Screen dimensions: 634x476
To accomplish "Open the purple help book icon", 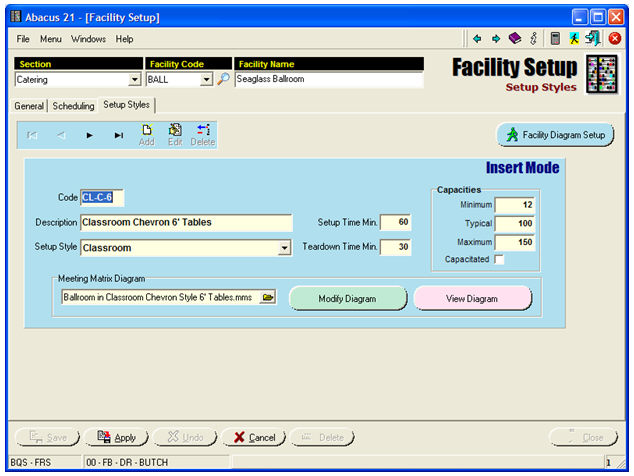I will [x=515, y=39].
